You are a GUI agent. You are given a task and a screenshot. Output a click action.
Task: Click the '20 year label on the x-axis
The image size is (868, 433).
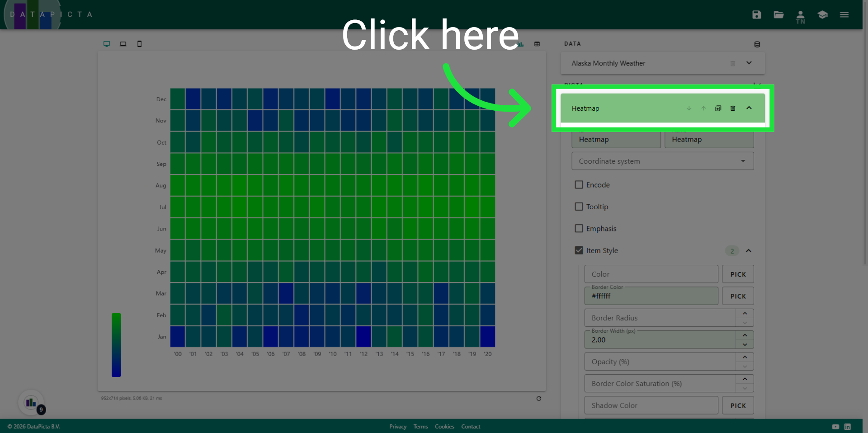(x=487, y=354)
